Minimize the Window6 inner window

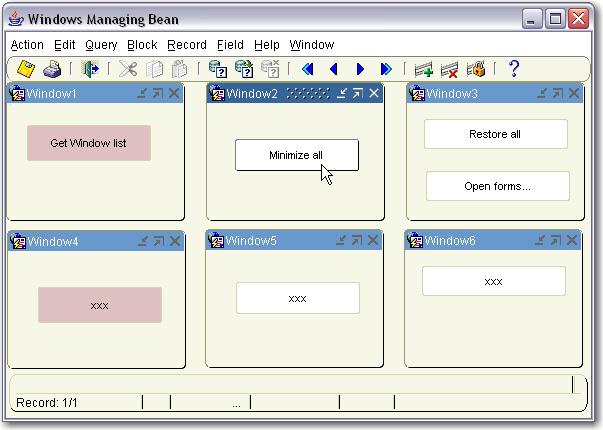pos(540,240)
